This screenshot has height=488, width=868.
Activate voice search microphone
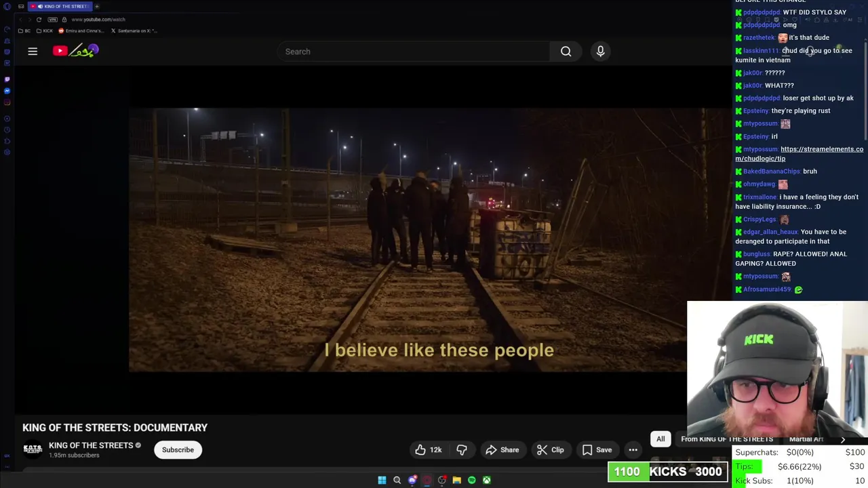click(600, 52)
